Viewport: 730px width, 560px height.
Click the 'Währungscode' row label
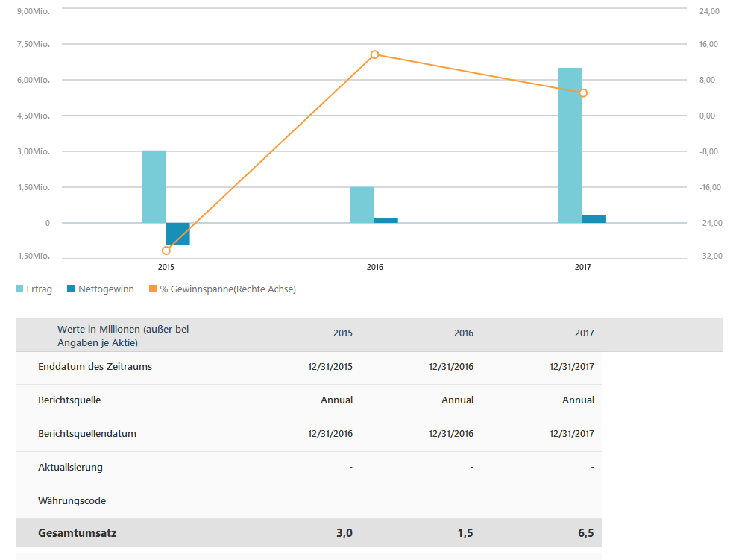[72, 501]
